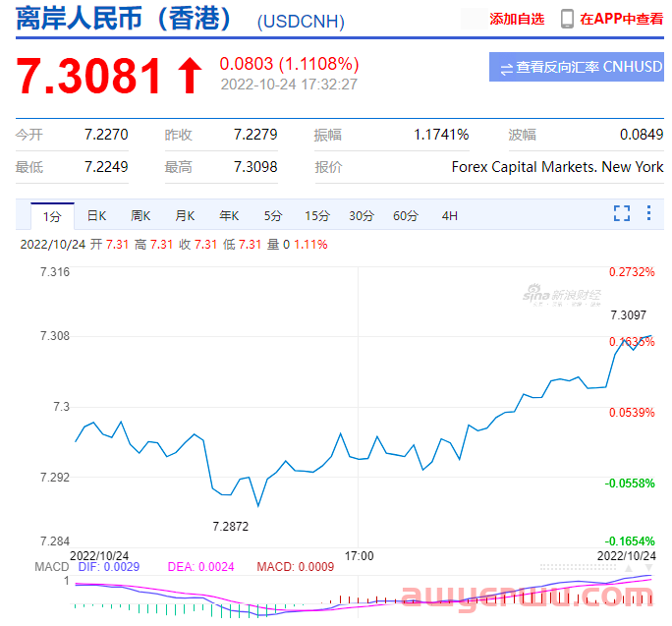
Task: Click Forex Capital Markets. New York text
Action: coord(558,167)
